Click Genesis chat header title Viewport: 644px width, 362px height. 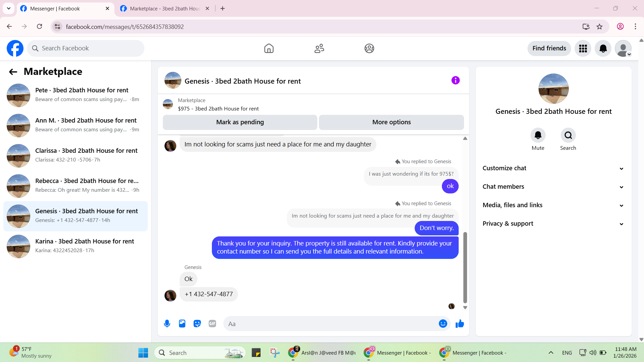click(x=242, y=81)
